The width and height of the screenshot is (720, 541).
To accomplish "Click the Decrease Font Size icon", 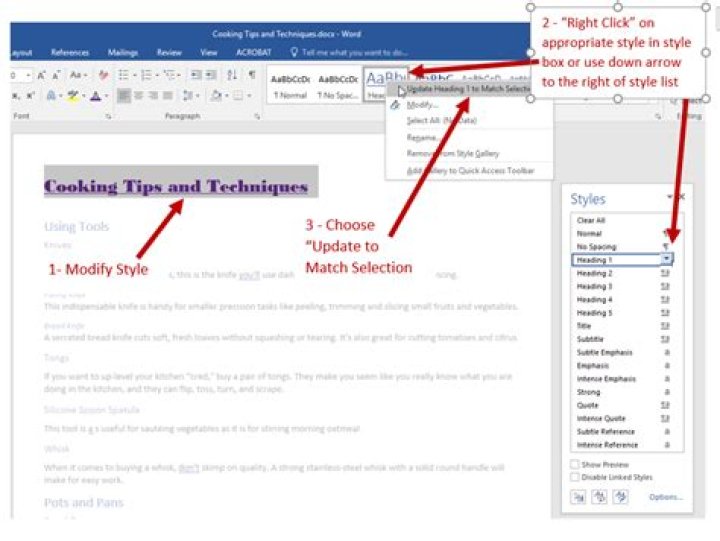I will [x=56, y=75].
